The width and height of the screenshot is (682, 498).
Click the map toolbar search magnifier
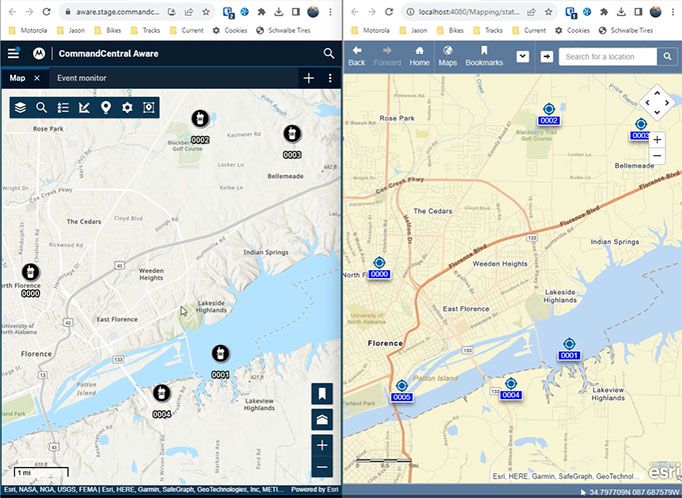pyautogui.click(x=41, y=107)
